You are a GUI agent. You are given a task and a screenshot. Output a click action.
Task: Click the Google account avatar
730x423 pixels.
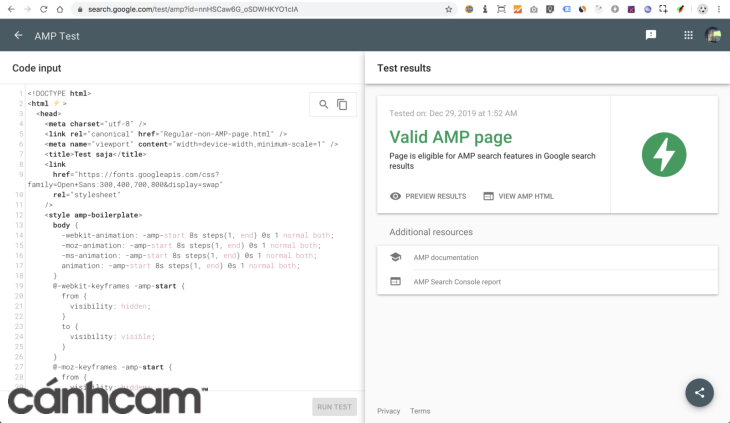click(713, 35)
